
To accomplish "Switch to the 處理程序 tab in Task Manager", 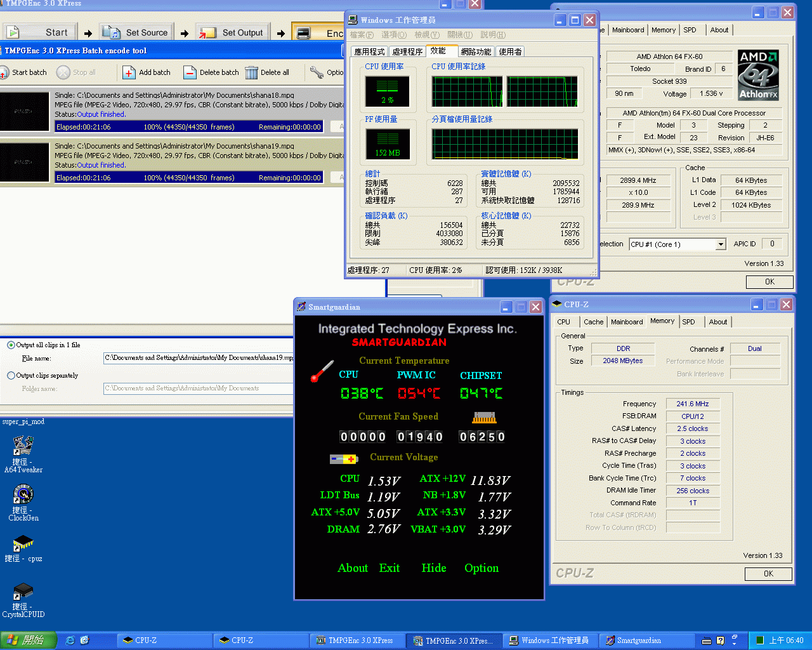I will (407, 51).
